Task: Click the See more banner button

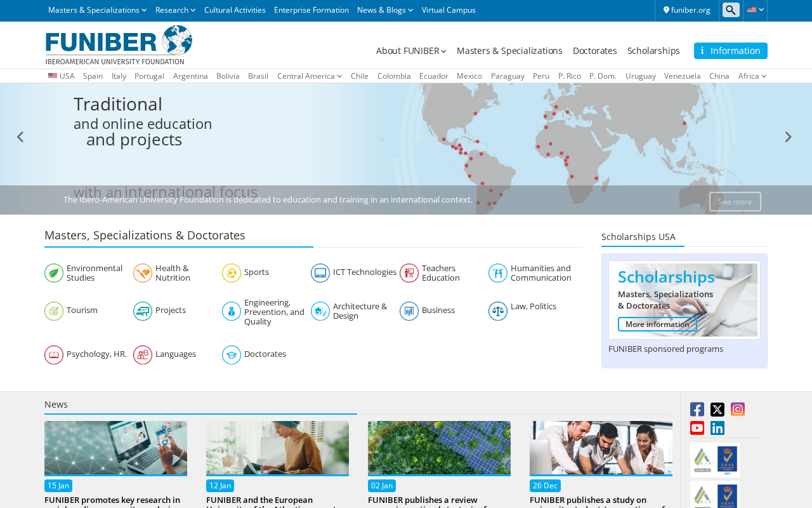Action: pos(735,202)
